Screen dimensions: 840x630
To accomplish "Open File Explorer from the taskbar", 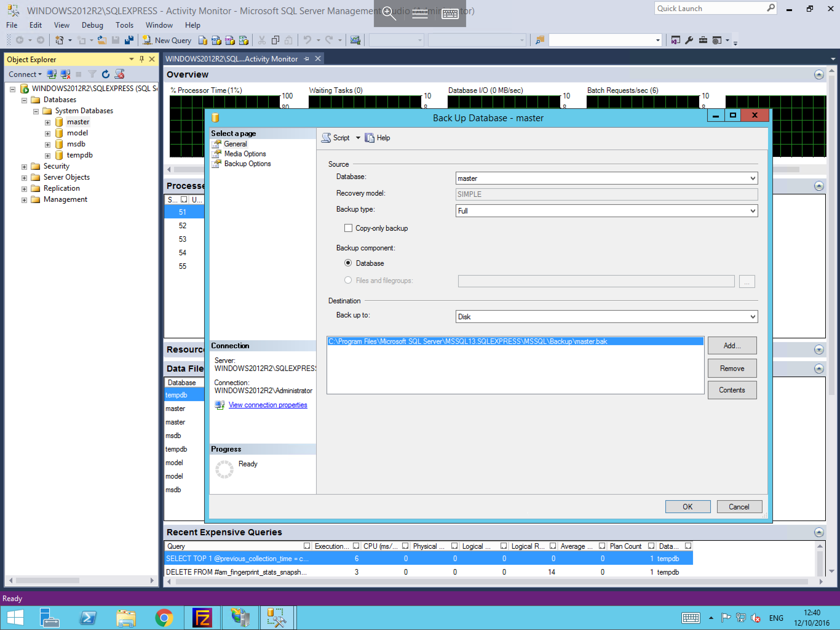I will pos(126,618).
